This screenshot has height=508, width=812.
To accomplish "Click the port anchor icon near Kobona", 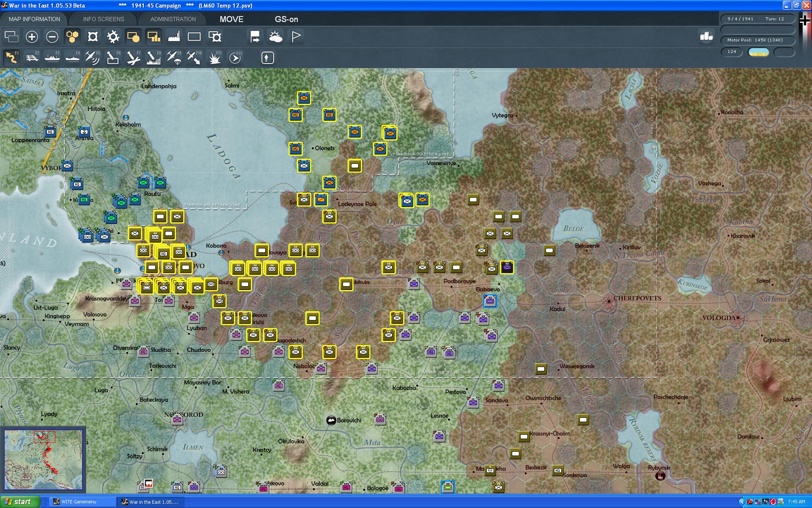I will (221, 253).
